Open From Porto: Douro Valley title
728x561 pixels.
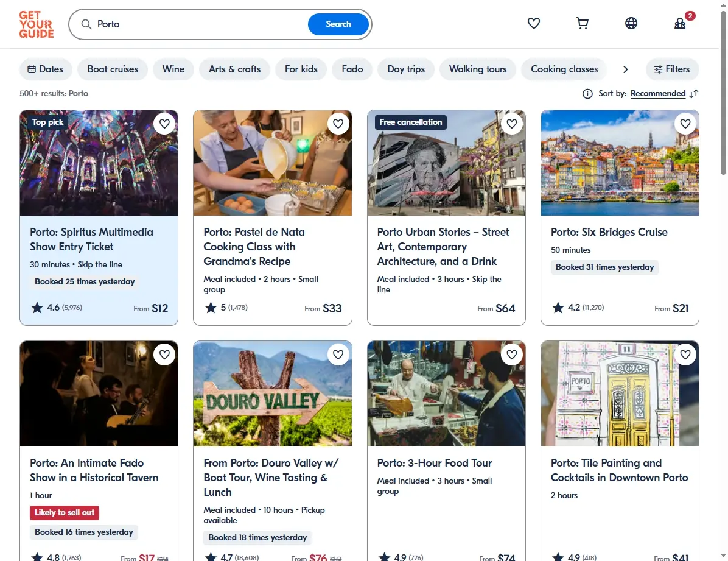coord(271,478)
